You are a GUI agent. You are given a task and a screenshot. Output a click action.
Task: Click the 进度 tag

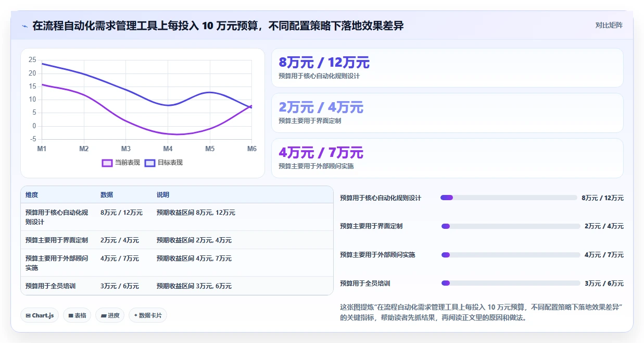[x=110, y=315]
